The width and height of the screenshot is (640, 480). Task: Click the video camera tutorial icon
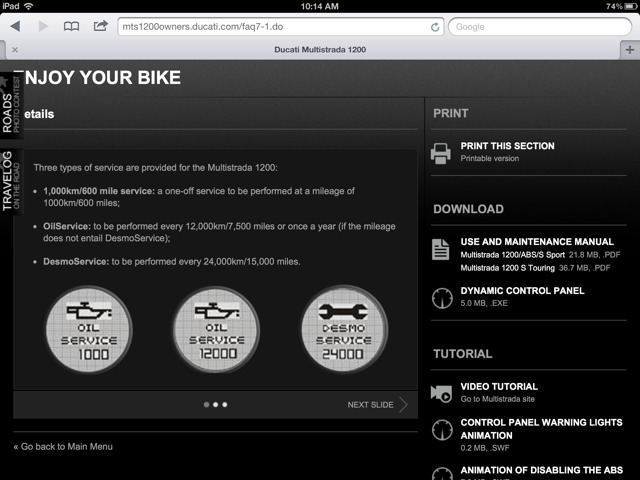coord(441,393)
